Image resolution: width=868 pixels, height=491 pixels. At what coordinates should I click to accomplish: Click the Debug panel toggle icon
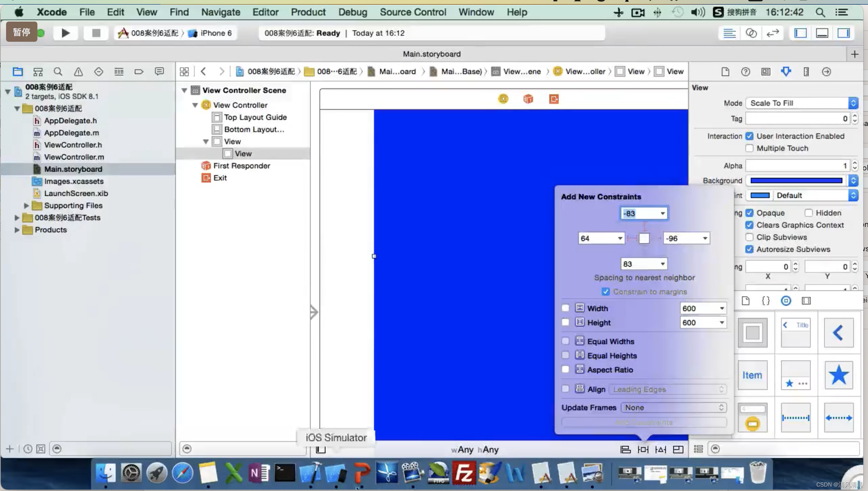tap(822, 33)
